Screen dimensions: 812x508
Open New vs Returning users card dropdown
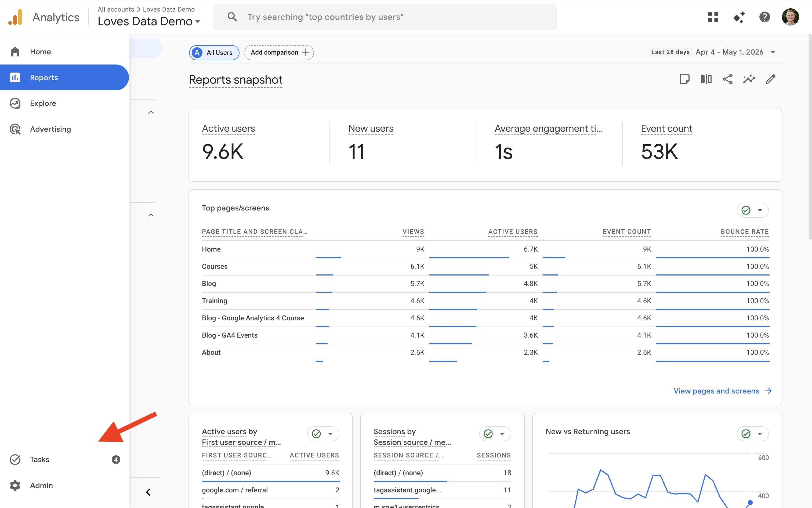pyautogui.click(x=753, y=434)
